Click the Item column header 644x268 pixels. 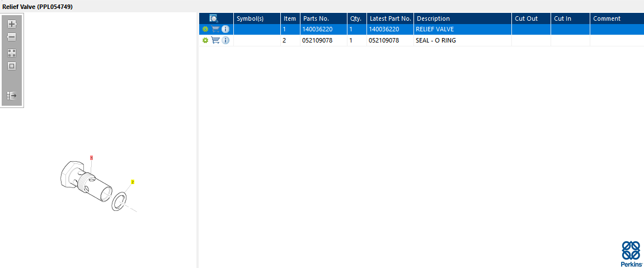[290, 18]
